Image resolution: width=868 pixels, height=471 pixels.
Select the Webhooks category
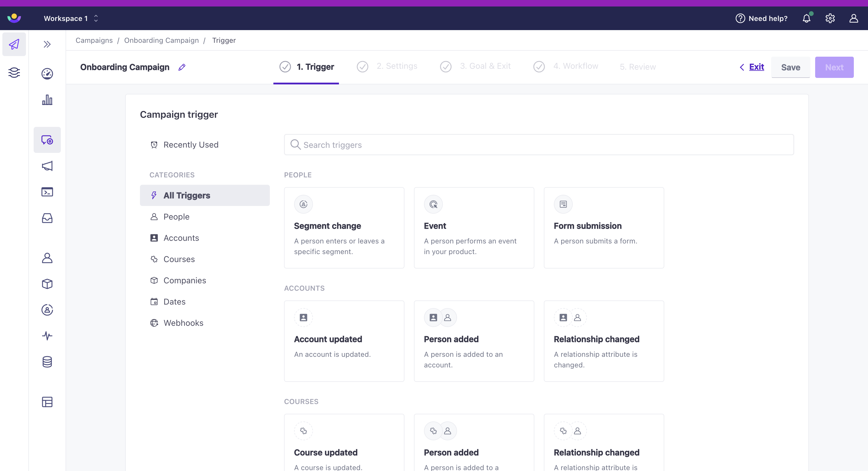point(205,323)
